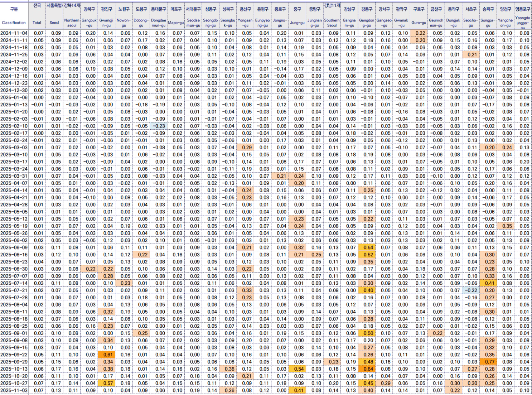Click the blue -0.23 cell in Dongdaemun-gu
Viewport: 532px width, 395px height.
(x=159, y=126)
